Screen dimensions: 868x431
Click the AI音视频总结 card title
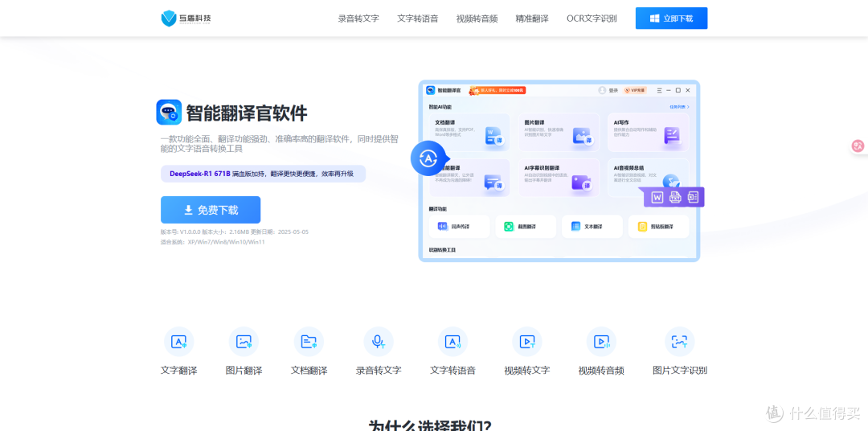(628, 167)
